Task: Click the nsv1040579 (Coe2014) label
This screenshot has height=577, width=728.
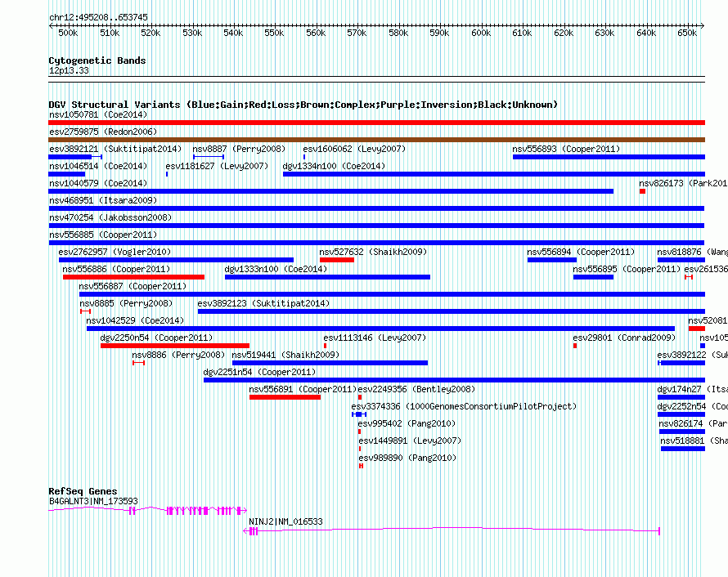Action: [98, 183]
